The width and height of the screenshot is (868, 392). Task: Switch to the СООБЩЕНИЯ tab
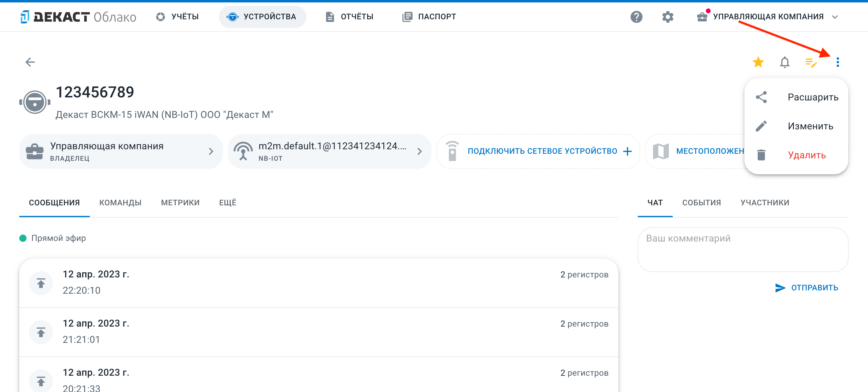(54, 203)
